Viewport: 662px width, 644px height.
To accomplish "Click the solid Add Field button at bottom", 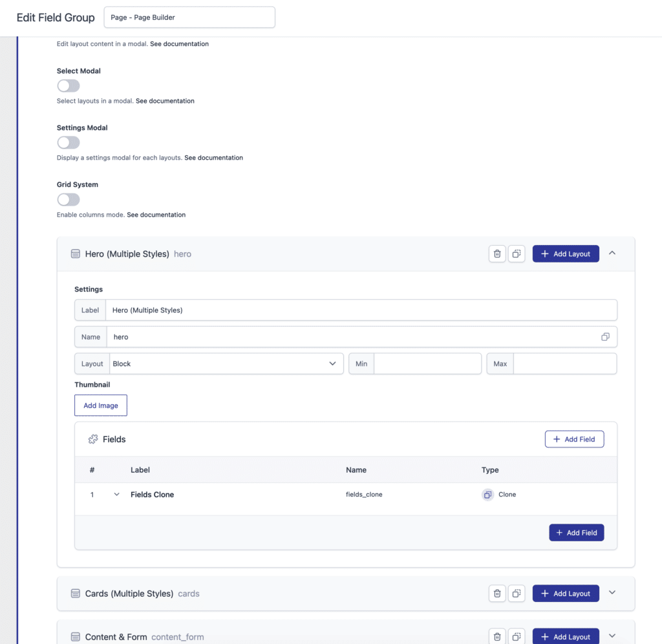I will pyautogui.click(x=576, y=533).
